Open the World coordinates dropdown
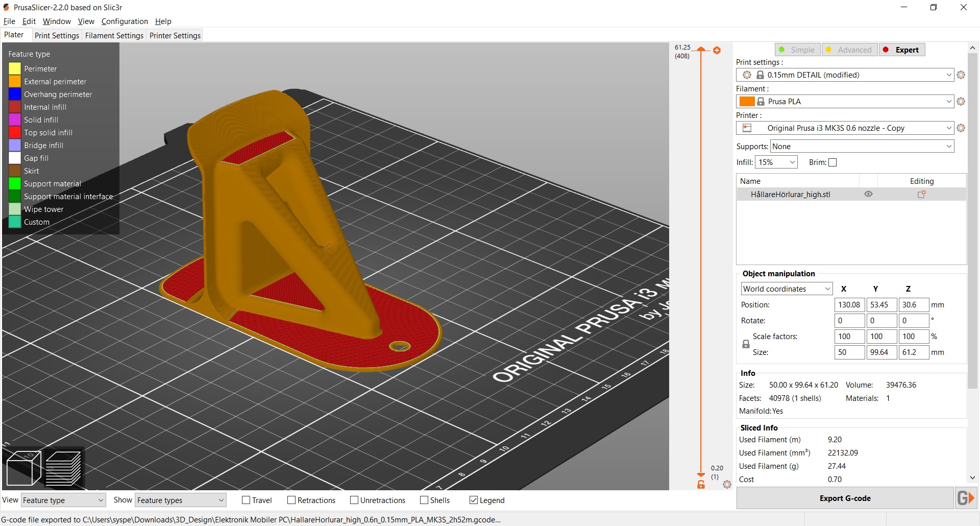 coord(787,289)
